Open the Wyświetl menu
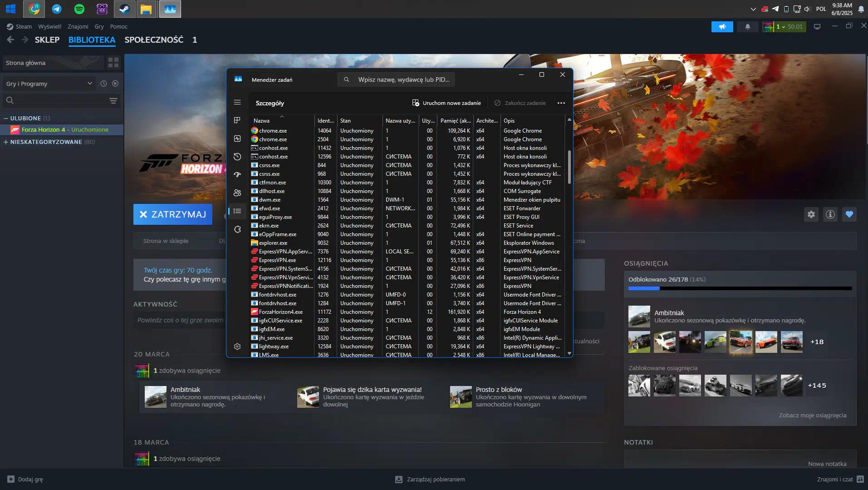The height and width of the screenshot is (490, 868). point(49,27)
